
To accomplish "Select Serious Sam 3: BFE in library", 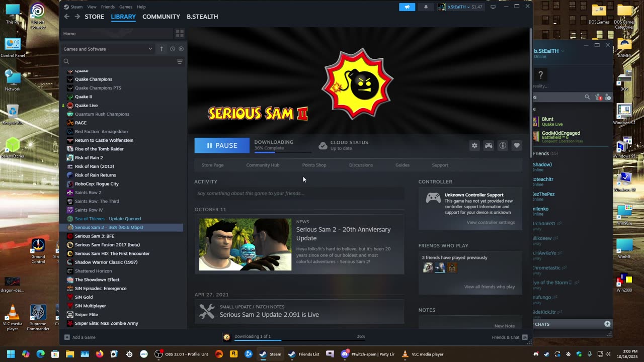I will [x=95, y=236].
